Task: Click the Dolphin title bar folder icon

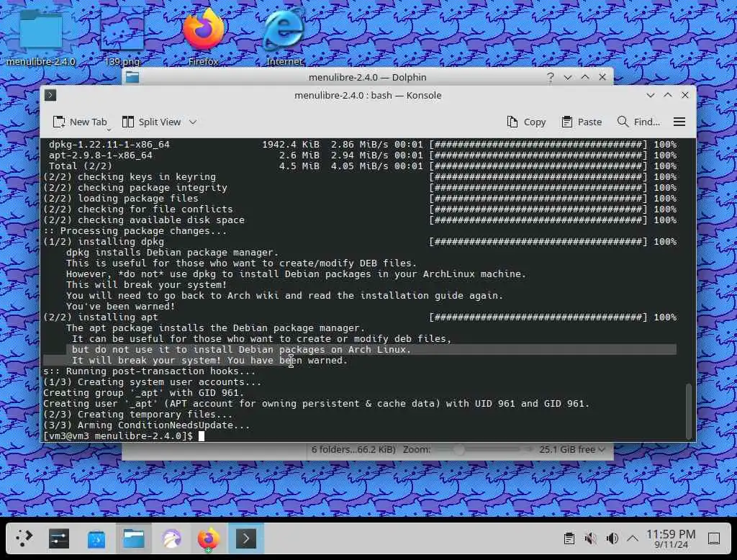Action: click(x=132, y=77)
